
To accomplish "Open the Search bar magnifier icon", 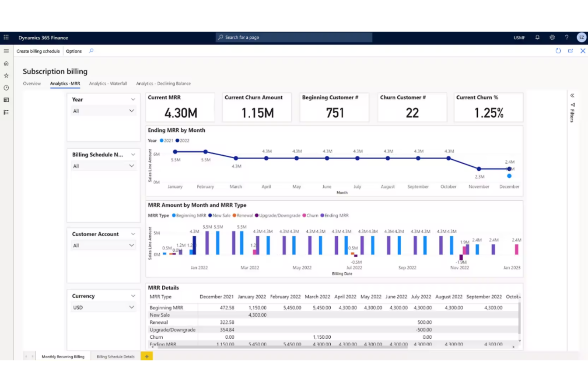I will click(x=220, y=37).
